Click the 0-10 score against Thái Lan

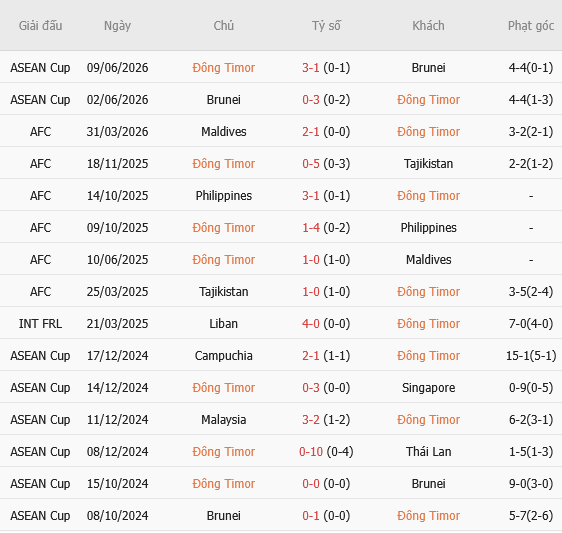coord(311,452)
